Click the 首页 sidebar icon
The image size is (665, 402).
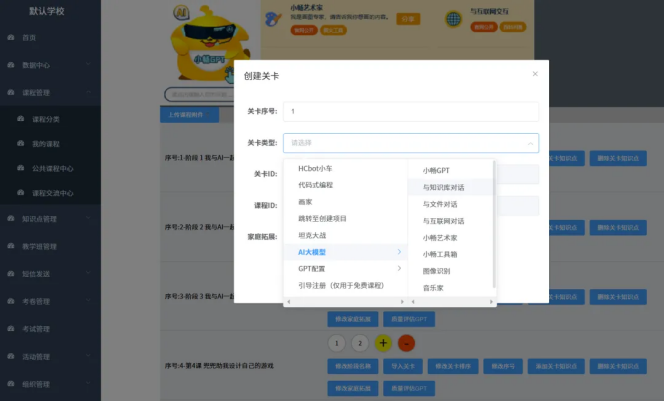pos(11,37)
